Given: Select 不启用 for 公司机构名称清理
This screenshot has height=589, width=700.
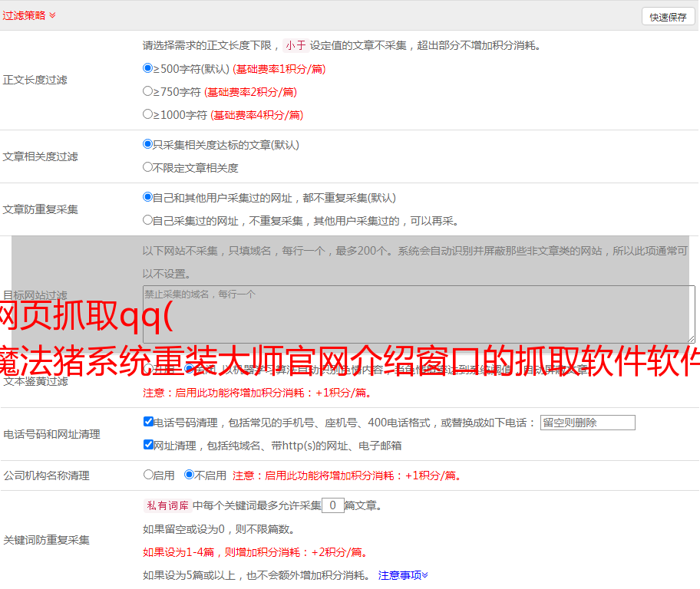Looking at the screenshot, I should coord(189,475).
